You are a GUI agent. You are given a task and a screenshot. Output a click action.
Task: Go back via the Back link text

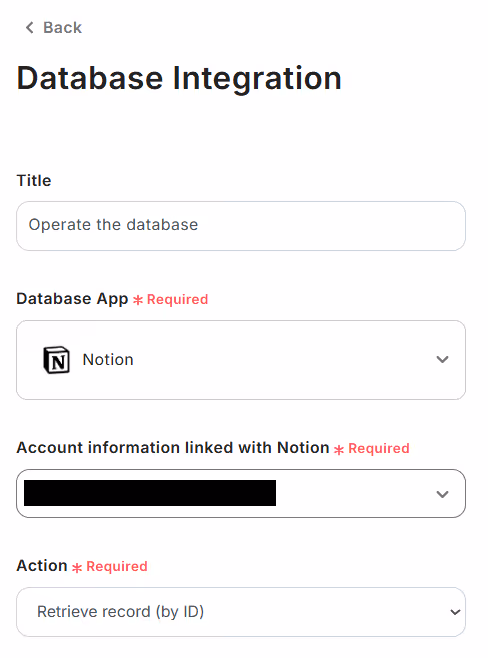63,28
